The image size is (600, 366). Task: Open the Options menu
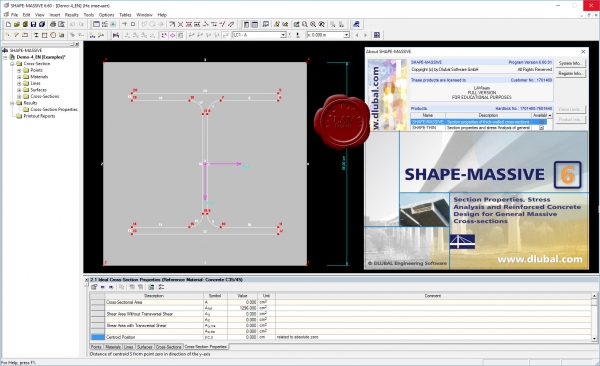pyautogui.click(x=106, y=15)
